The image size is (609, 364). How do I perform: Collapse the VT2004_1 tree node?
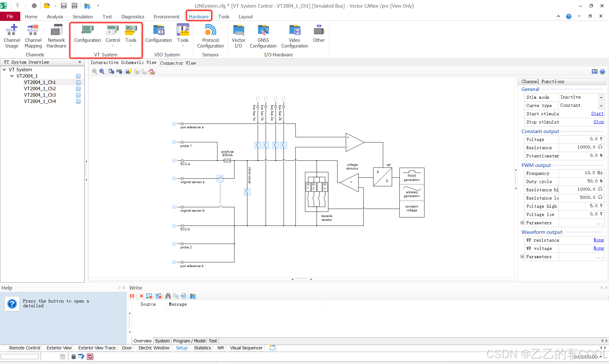pyautogui.click(x=12, y=76)
